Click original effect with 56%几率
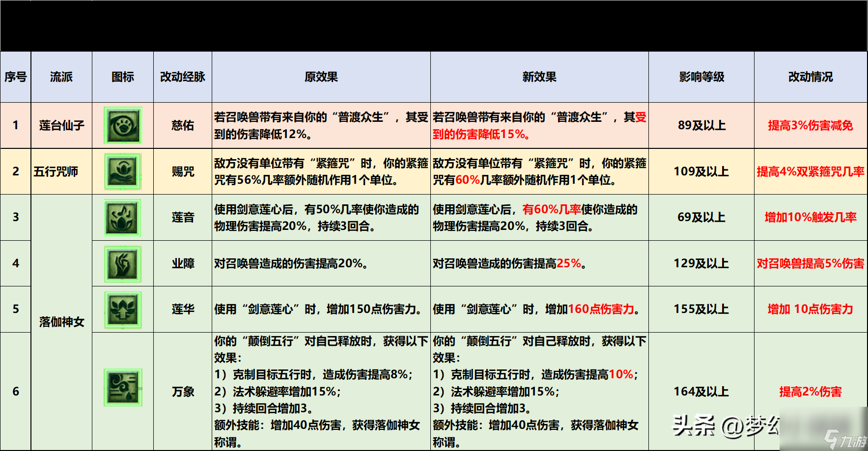Viewport: 868px width, 451px height. (x=321, y=171)
